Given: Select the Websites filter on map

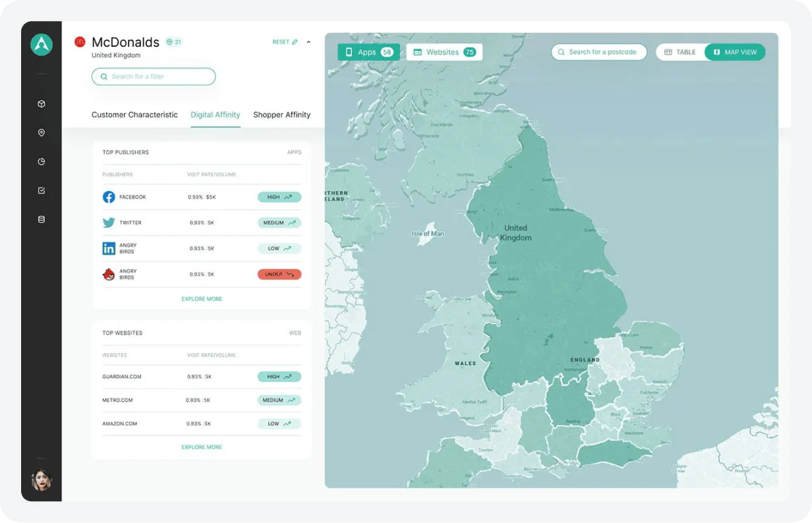Looking at the screenshot, I should [444, 52].
